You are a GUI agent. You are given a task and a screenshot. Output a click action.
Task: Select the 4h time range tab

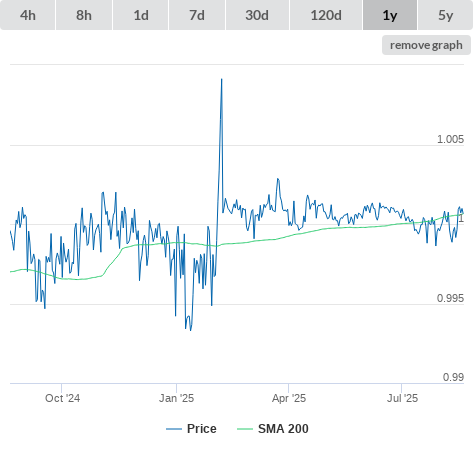tap(27, 15)
